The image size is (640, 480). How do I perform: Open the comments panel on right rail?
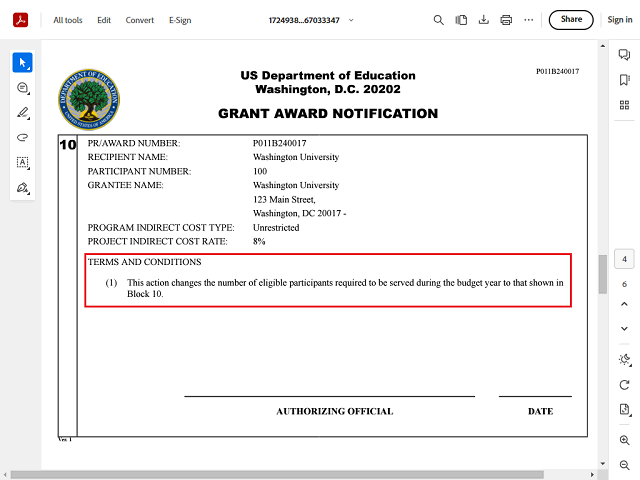pos(624,55)
